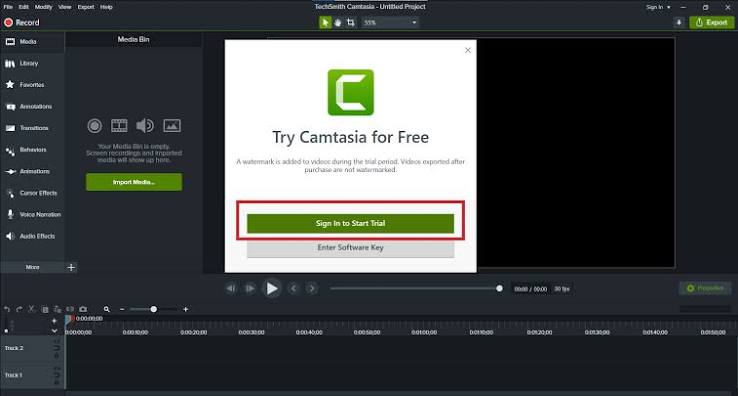Open the View menu
This screenshot has height=396, width=738.
65,7
